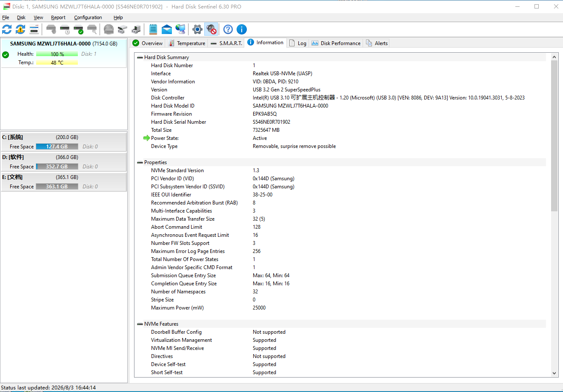563x392 pixels.
Task: Switch to the Overview tab
Action: pos(148,43)
